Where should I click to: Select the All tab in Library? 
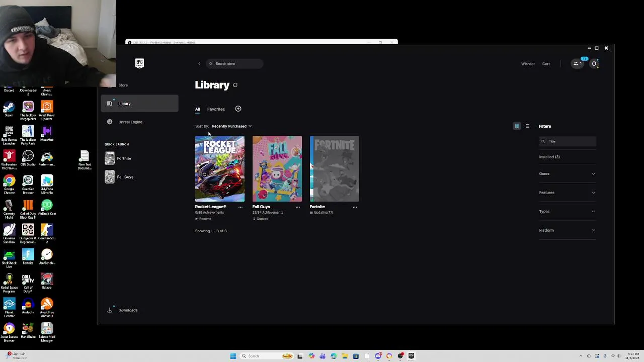[x=197, y=109]
